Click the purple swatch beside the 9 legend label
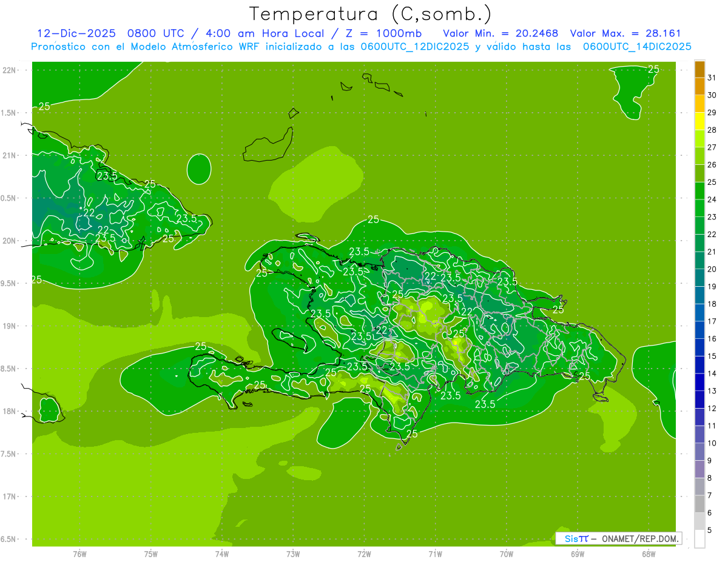 point(699,452)
